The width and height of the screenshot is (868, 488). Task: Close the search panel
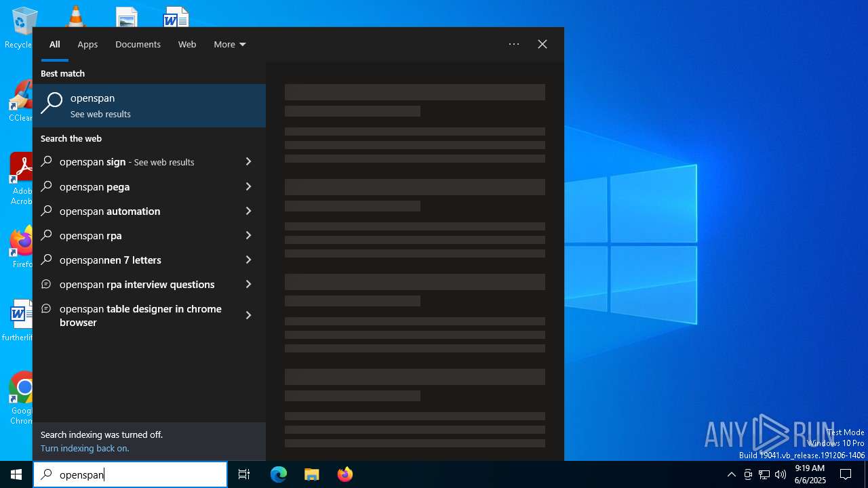point(542,44)
